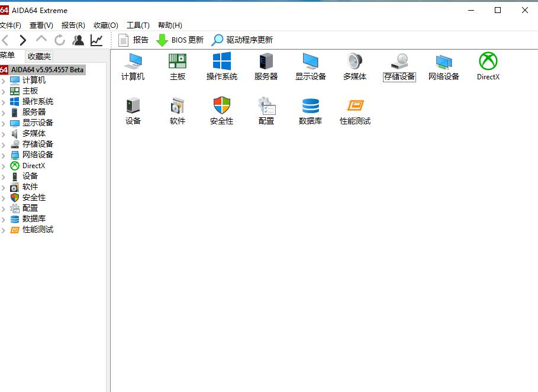
Task: Start a BIOS 更新 from the toolbar
Action: (180, 40)
